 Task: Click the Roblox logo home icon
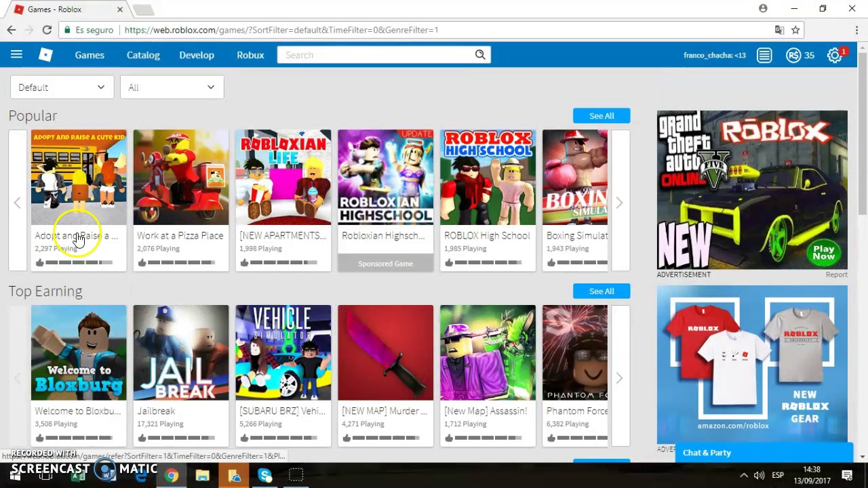click(45, 55)
